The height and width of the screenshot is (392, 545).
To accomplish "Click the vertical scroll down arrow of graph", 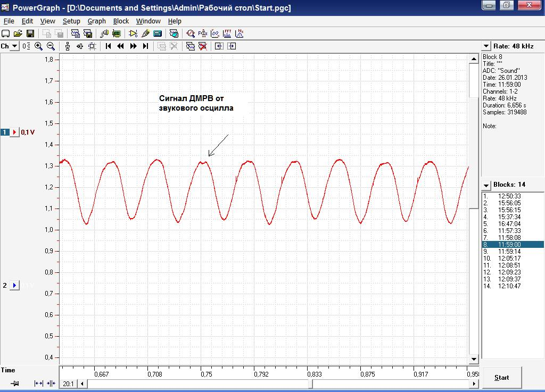I will pos(474,359).
